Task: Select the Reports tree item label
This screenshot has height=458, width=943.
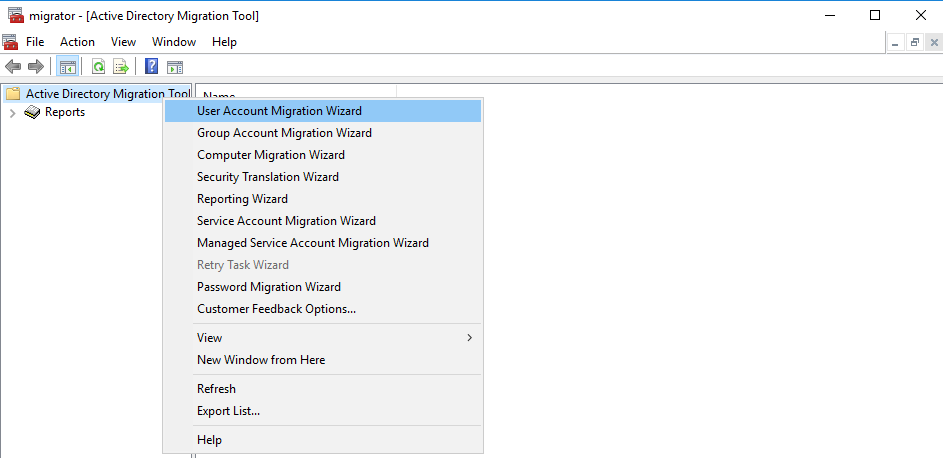Action: tap(65, 112)
